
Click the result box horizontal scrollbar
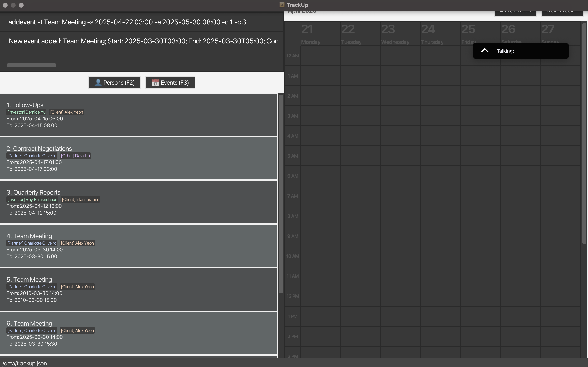point(32,65)
